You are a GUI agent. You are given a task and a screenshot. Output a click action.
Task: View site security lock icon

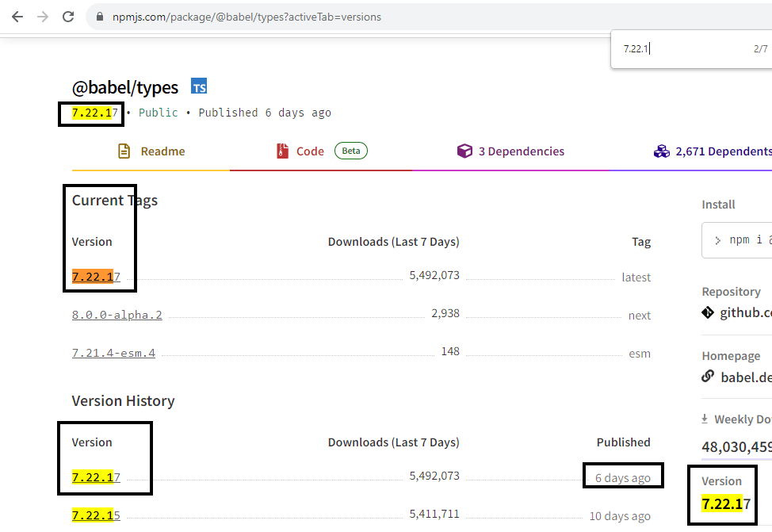click(x=100, y=17)
